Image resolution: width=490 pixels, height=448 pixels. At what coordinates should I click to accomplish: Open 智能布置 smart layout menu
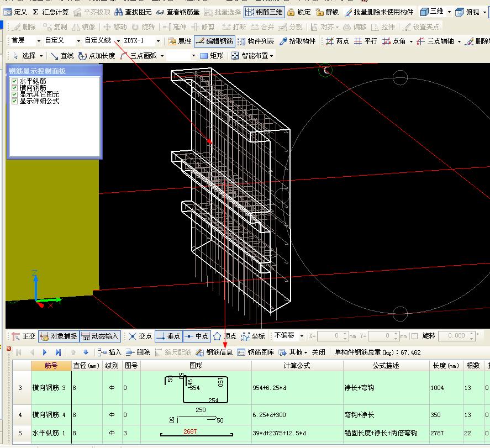pyautogui.click(x=252, y=56)
